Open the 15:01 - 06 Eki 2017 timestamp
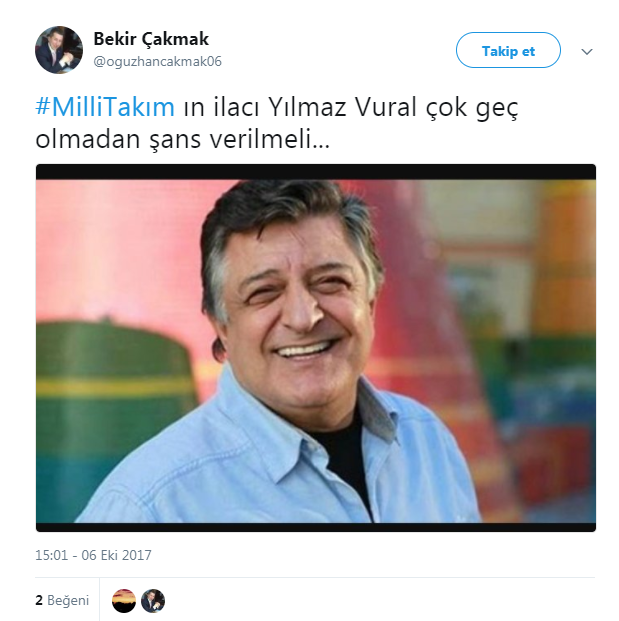The image size is (619, 621). click(x=93, y=555)
